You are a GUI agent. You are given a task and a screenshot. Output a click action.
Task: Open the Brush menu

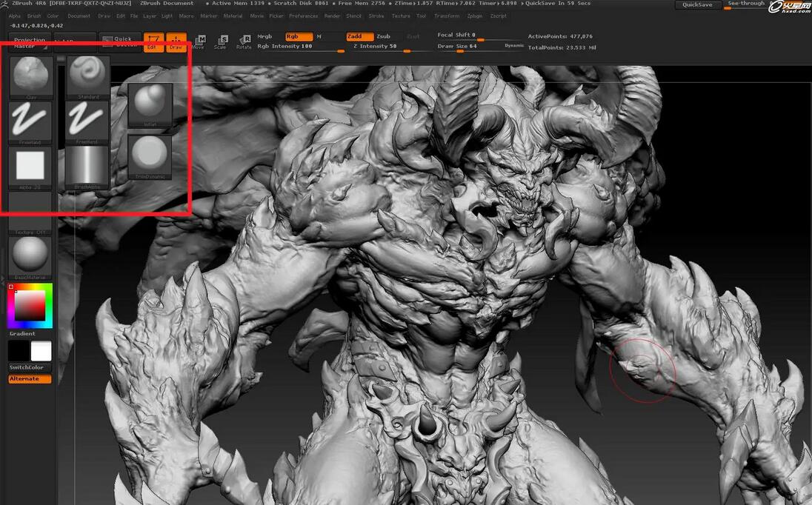[x=34, y=16]
